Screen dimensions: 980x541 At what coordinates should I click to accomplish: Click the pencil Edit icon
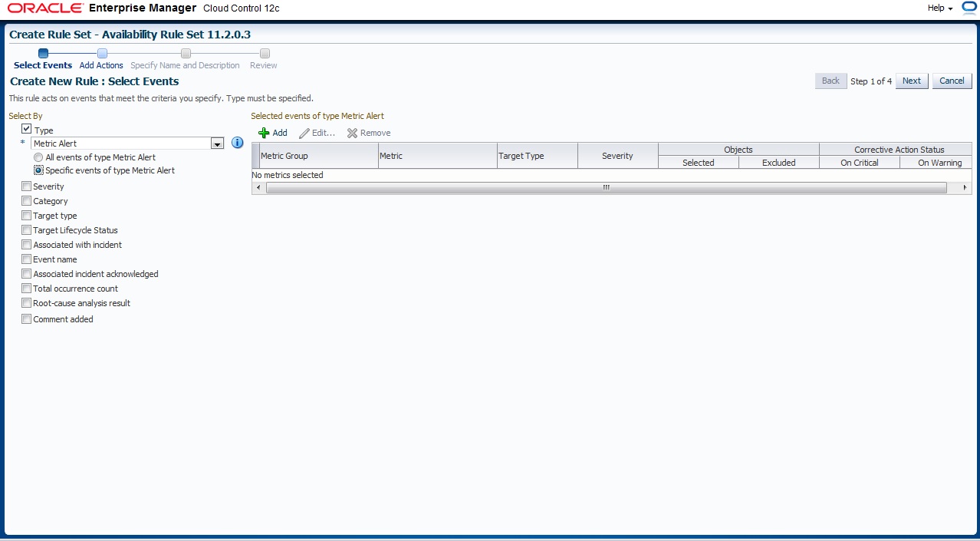[x=304, y=133]
